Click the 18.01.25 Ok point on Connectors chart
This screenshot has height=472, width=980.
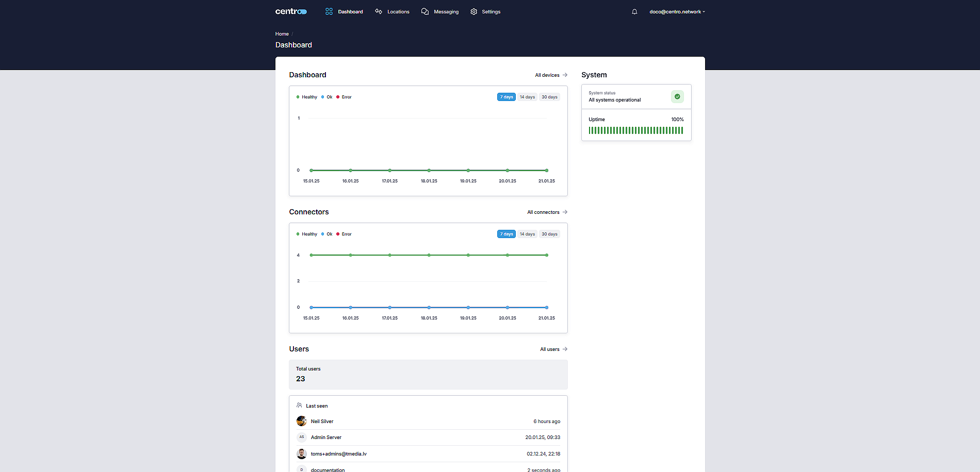[429, 307]
